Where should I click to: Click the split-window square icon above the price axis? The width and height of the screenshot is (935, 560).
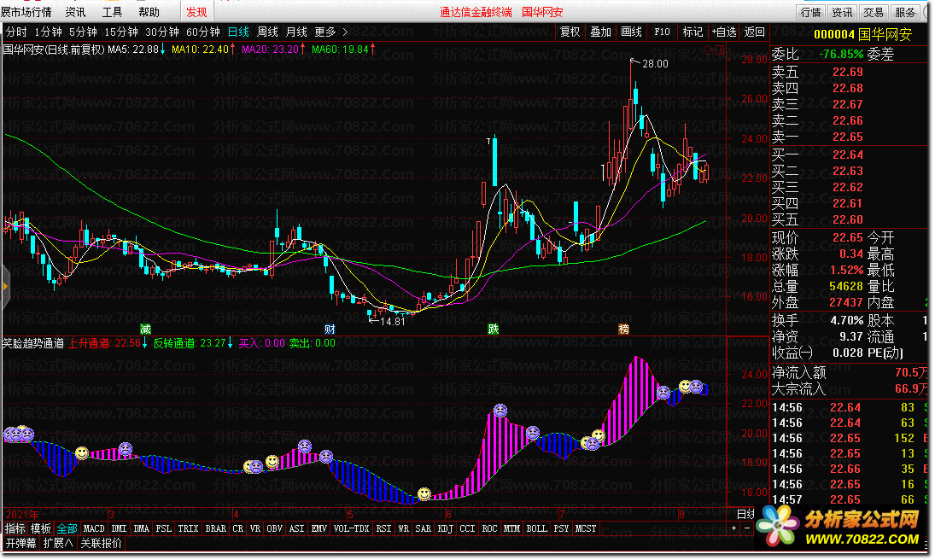[x=720, y=50]
